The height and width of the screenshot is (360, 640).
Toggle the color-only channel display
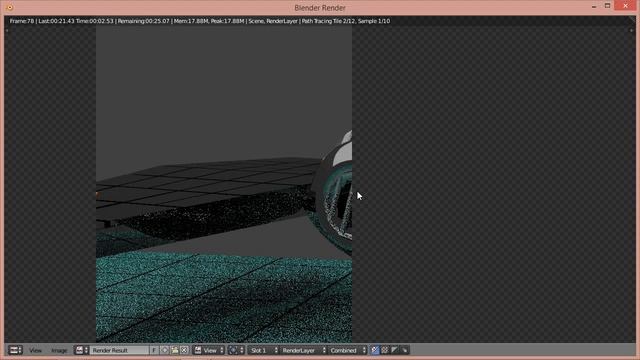[384, 350]
